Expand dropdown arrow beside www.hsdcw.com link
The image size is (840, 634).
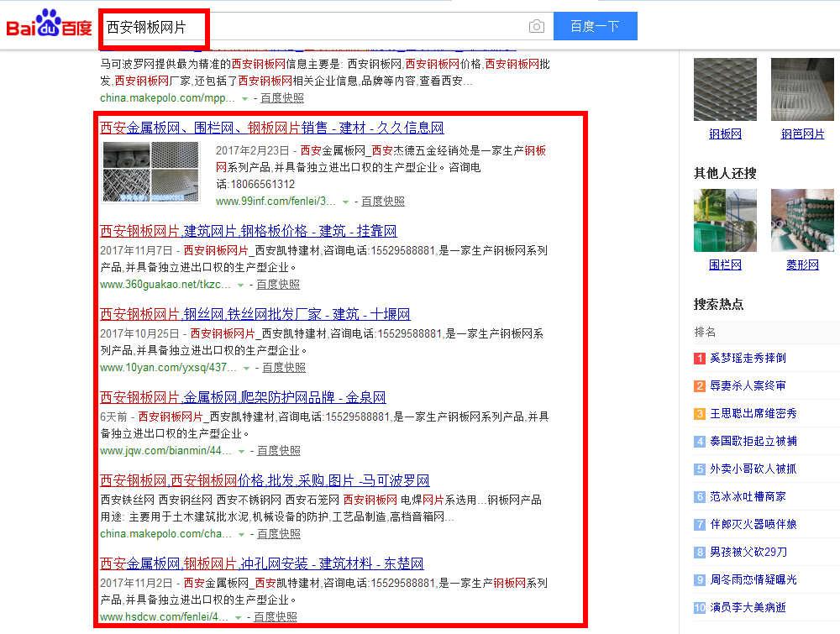(238, 617)
